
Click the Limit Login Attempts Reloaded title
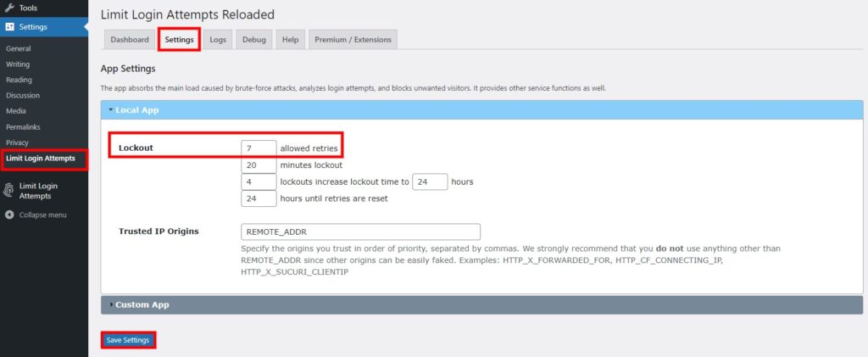[187, 15]
